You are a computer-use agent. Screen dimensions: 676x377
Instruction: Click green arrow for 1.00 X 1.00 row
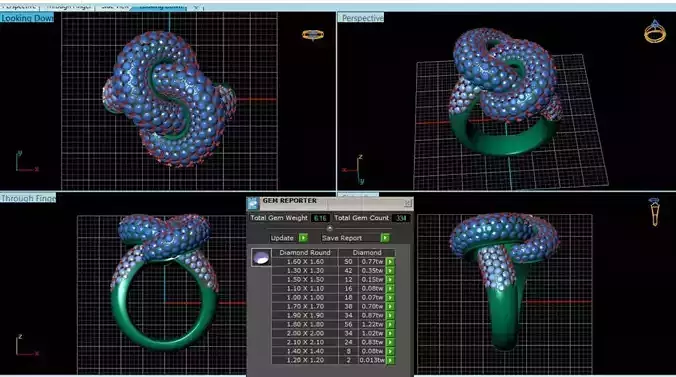pos(390,298)
